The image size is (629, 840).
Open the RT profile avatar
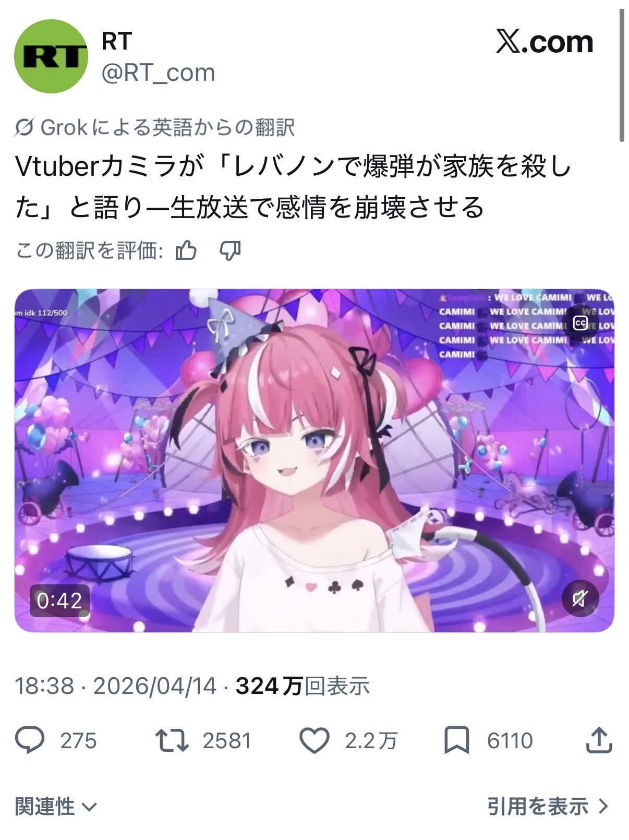coord(51,56)
